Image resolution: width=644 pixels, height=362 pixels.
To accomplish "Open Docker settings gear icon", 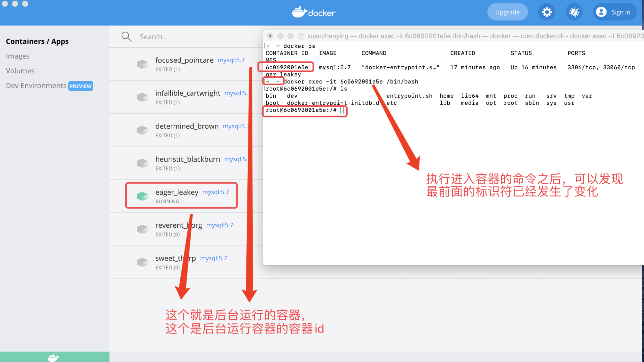I will (547, 12).
